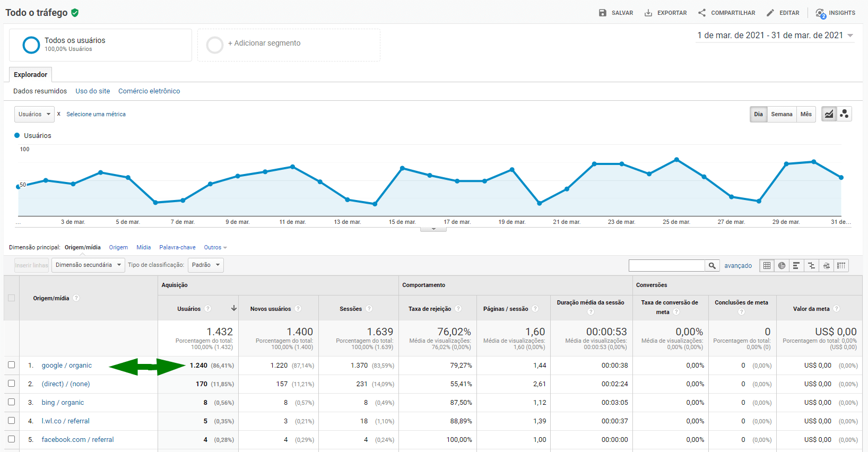Open the Padrão sort type dropdown
This screenshot has width=868, height=452.
(x=206, y=265)
